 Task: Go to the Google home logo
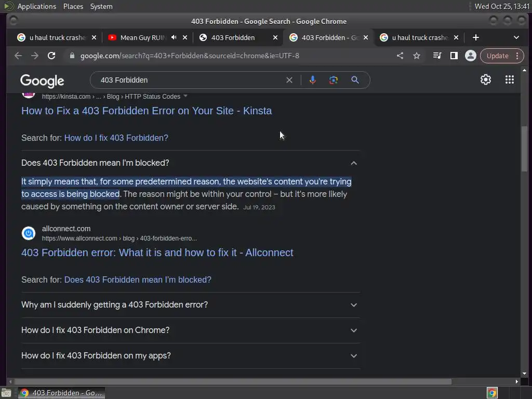tap(42, 81)
